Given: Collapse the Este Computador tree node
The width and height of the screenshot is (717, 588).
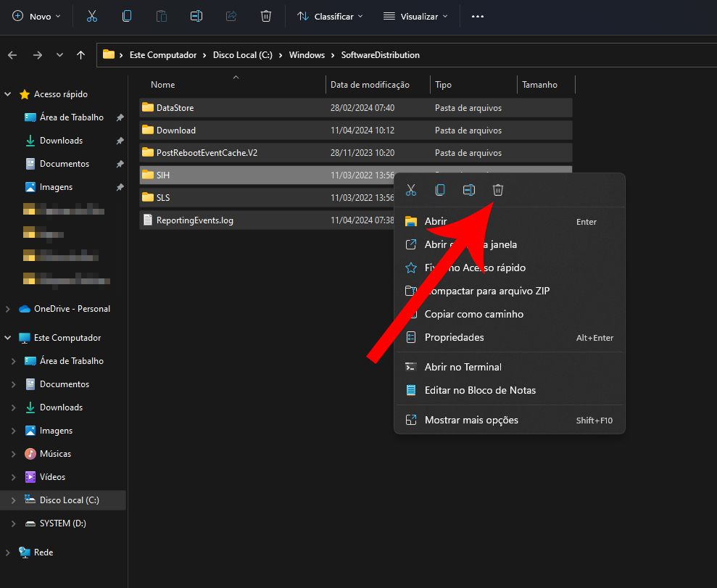Looking at the screenshot, I should (8, 338).
